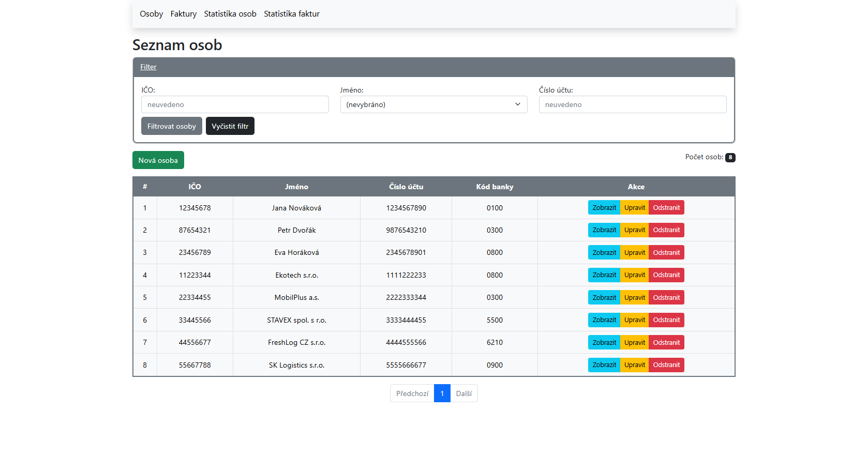Open the Statistika faktur page
This screenshot has height=456, width=868.
(x=291, y=14)
